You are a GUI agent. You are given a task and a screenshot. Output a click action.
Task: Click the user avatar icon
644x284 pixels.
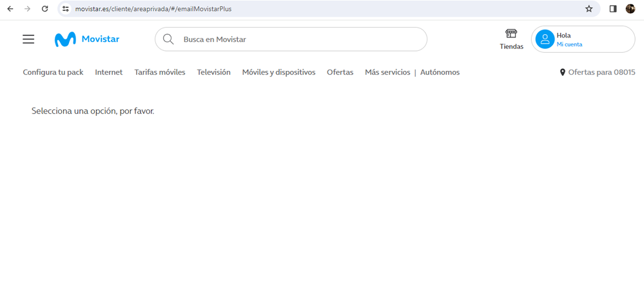coord(545,39)
